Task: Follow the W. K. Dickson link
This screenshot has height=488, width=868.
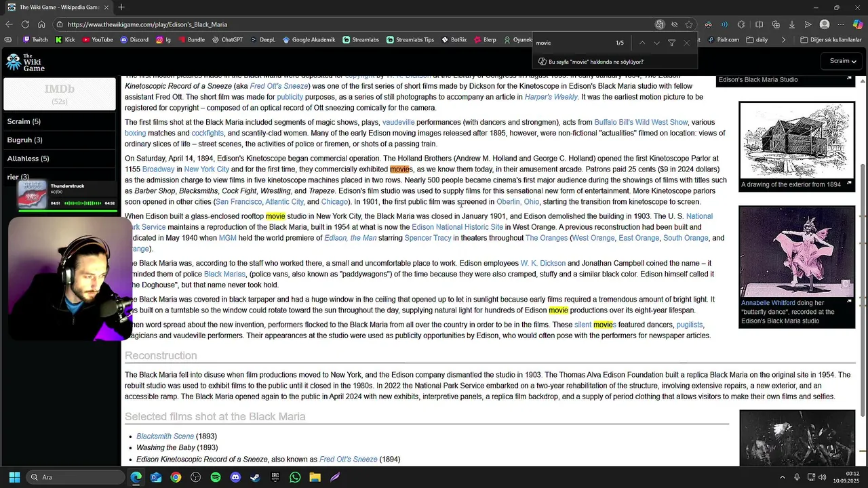Action: (x=542, y=263)
